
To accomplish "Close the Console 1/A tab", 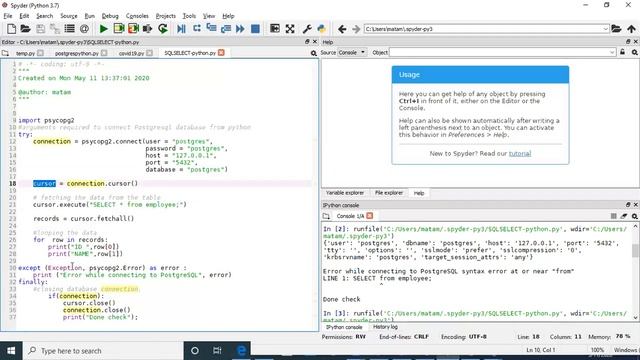I will [369, 216].
